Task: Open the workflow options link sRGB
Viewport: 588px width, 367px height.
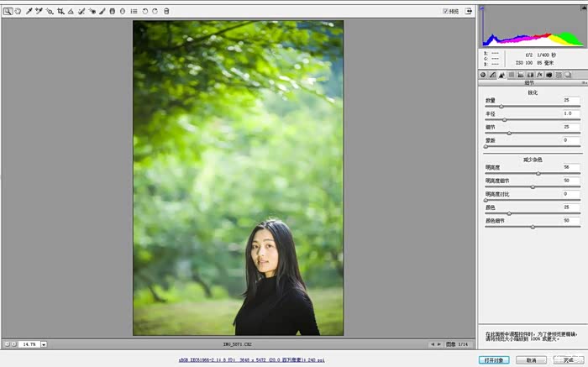Action: pyautogui.click(x=252, y=360)
